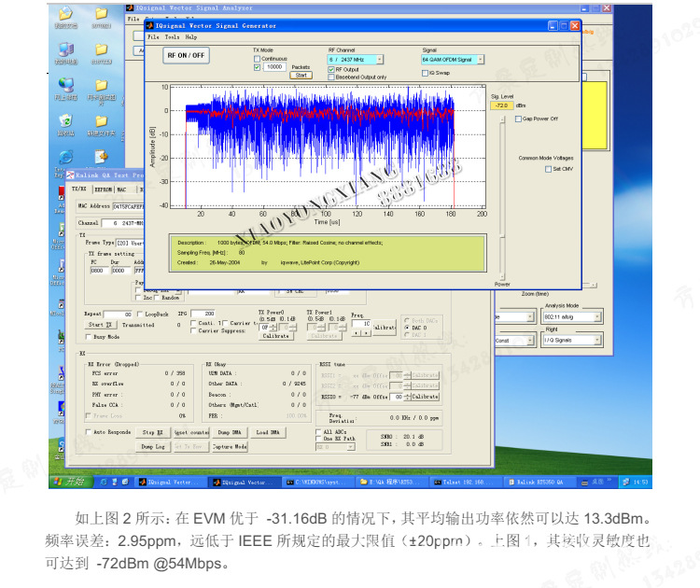Screen dimensions: 700x588
Task: Launch Internet Explorer from Quick Launch
Action: tap(104, 482)
